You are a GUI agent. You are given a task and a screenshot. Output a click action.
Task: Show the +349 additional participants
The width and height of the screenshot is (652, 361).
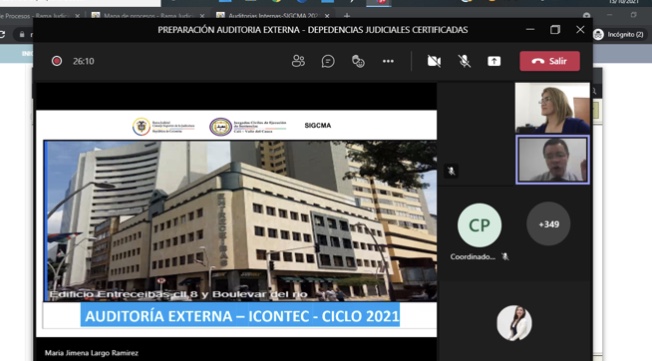(548, 224)
